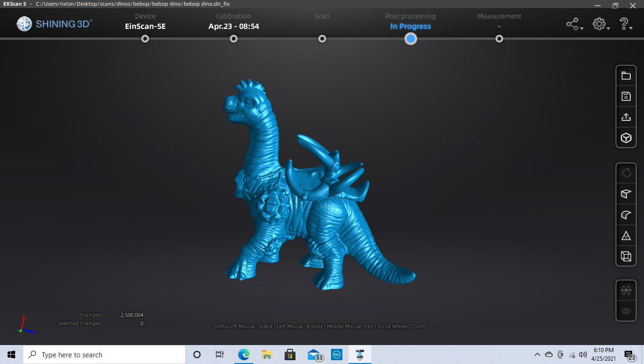This screenshot has width=644, height=364.
Task: Open the share options dropdown
Action: (x=574, y=23)
